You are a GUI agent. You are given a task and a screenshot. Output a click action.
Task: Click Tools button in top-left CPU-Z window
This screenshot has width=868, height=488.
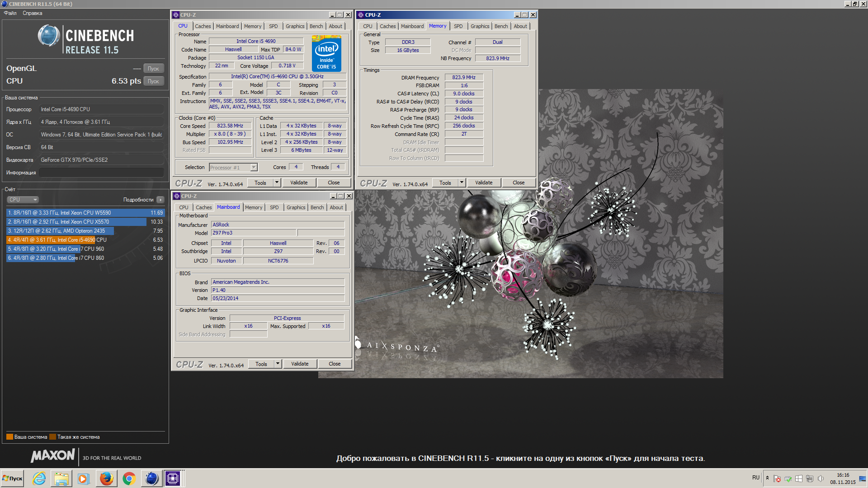click(x=260, y=183)
